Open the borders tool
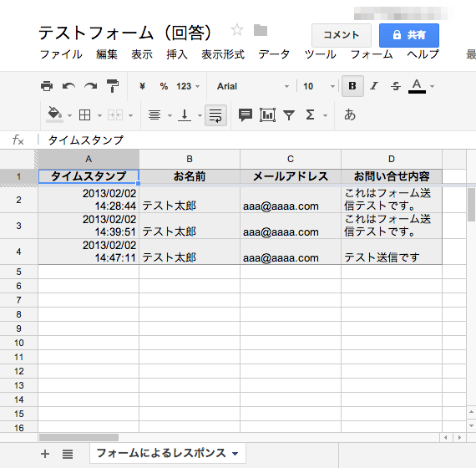Image resolution: width=476 pixels, height=468 pixels. [x=84, y=115]
